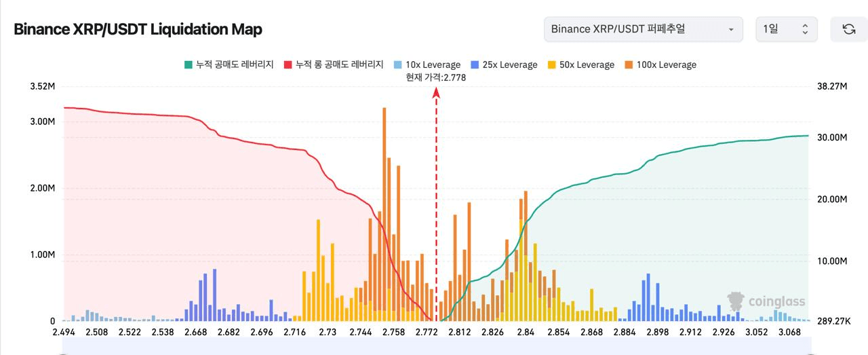Click the 10.00M right axis label
This screenshot has width=868, height=355.
[x=832, y=261]
